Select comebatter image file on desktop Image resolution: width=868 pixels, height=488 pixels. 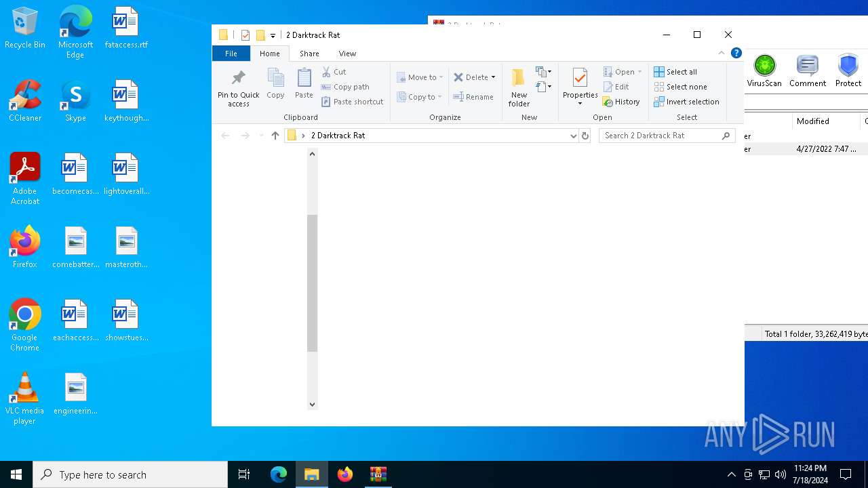click(75, 247)
